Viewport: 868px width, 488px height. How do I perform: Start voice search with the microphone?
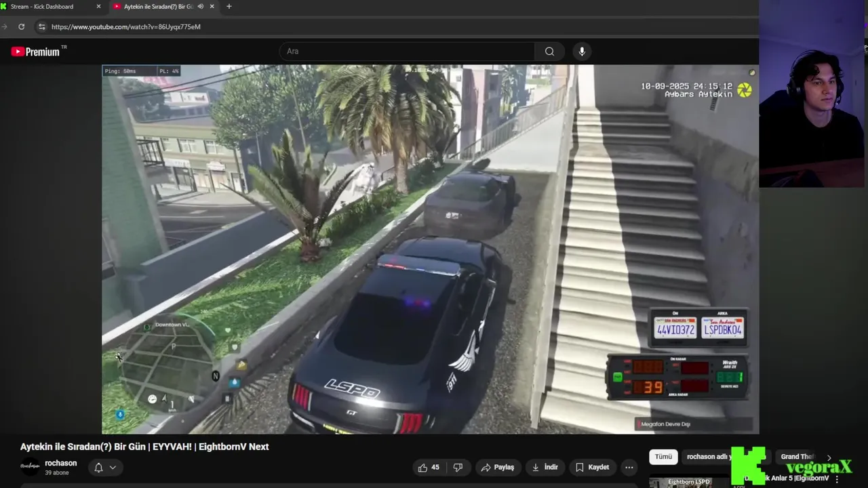point(582,52)
